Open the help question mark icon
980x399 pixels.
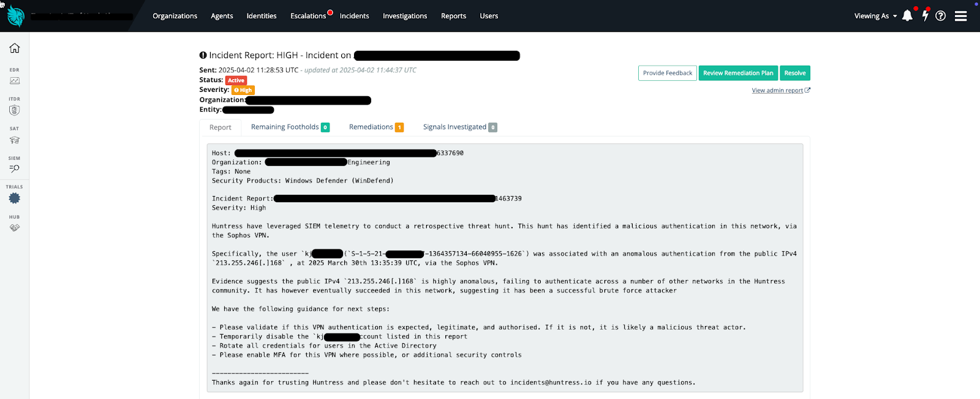click(941, 16)
